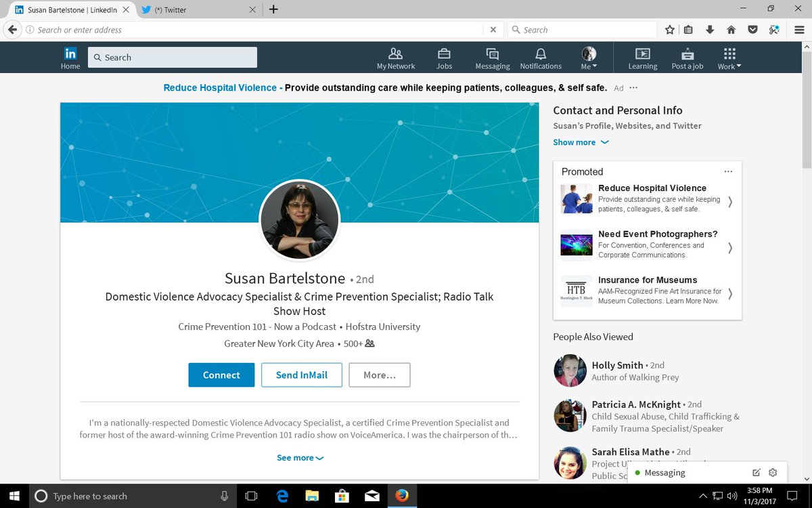Open Notifications bell icon
This screenshot has height=508, width=812.
(x=541, y=54)
